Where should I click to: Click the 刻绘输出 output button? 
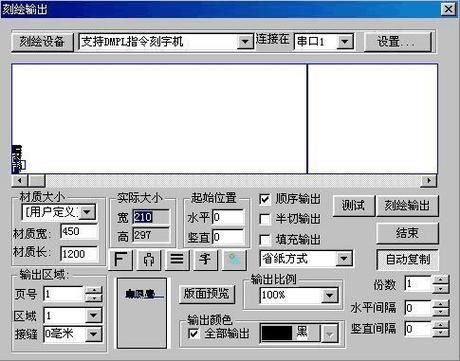[407, 205]
